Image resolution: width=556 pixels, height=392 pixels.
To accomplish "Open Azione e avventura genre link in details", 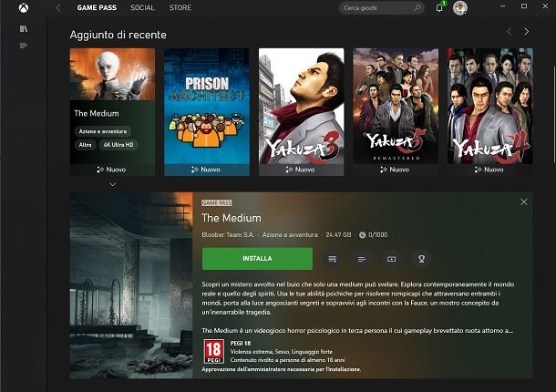I will pos(290,235).
